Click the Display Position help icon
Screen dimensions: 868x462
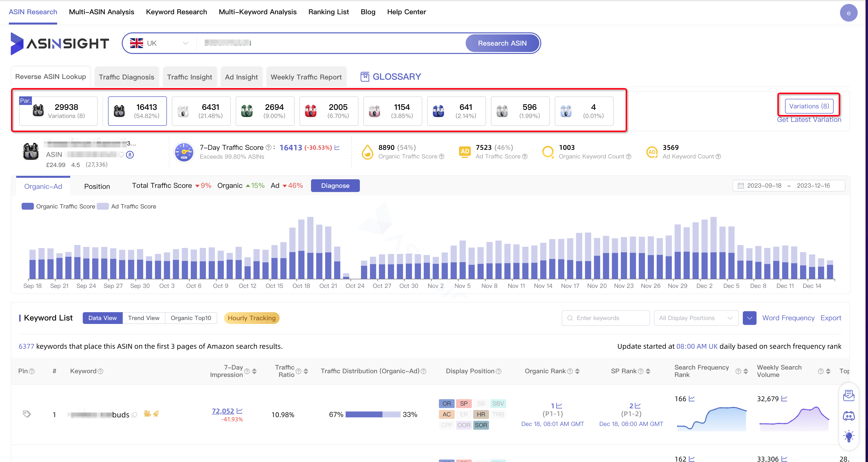click(x=499, y=371)
